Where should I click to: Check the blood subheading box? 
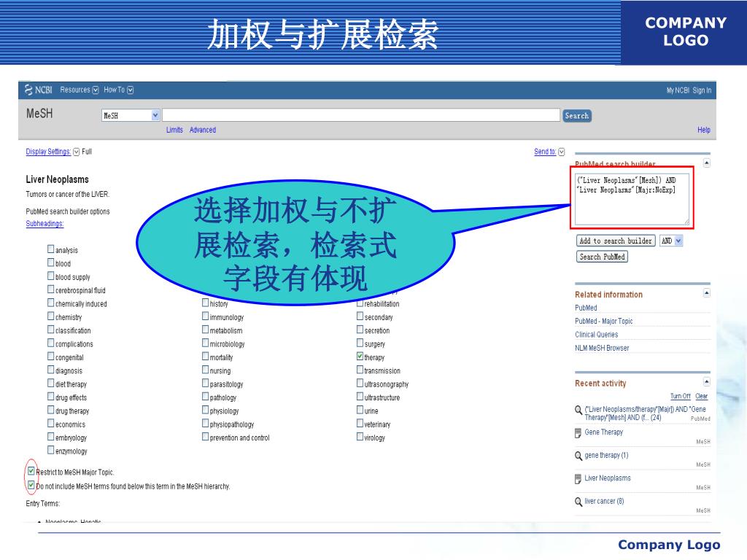50,262
